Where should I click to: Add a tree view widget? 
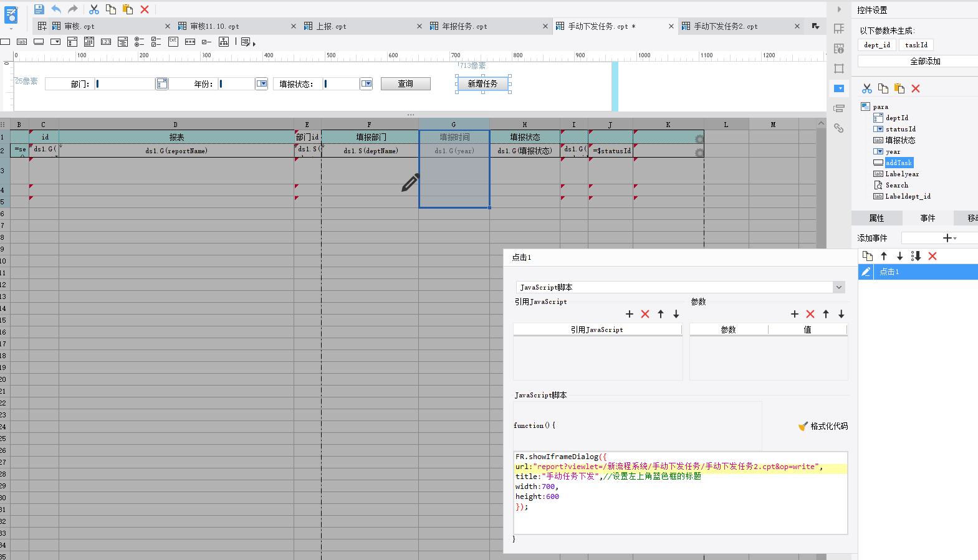(224, 42)
